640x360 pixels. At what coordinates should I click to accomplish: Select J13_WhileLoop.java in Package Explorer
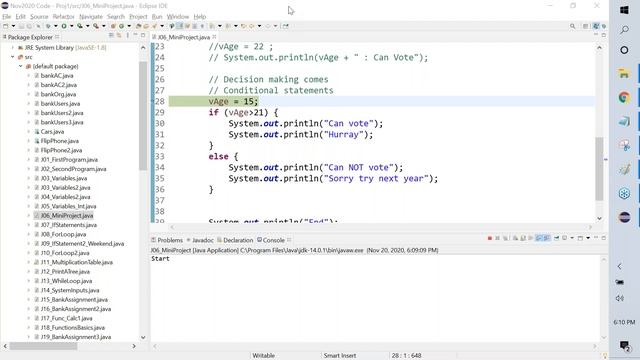pyautogui.click(x=66, y=281)
